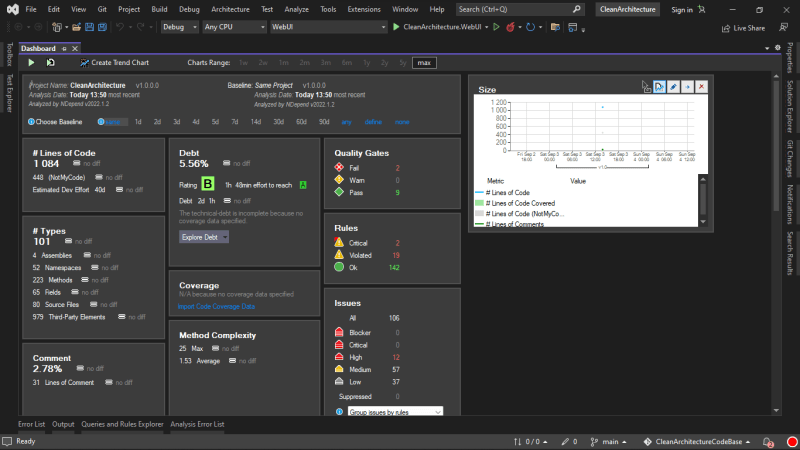This screenshot has height=450, width=800.
Task: Click Import Code Coverage Data link
Action: [x=216, y=307]
